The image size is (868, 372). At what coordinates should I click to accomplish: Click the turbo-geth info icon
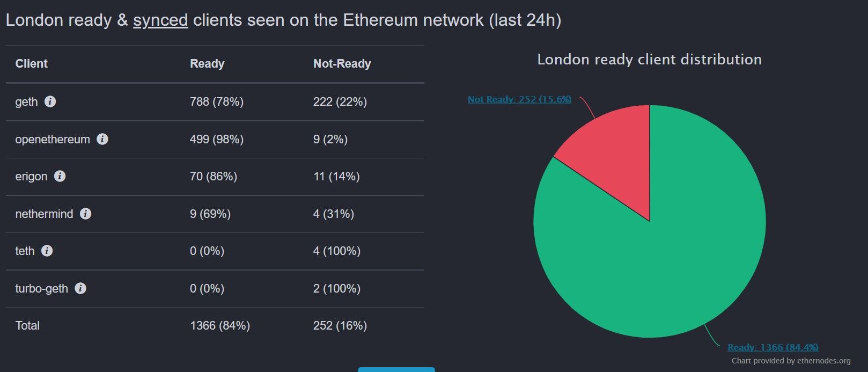(80, 288)
